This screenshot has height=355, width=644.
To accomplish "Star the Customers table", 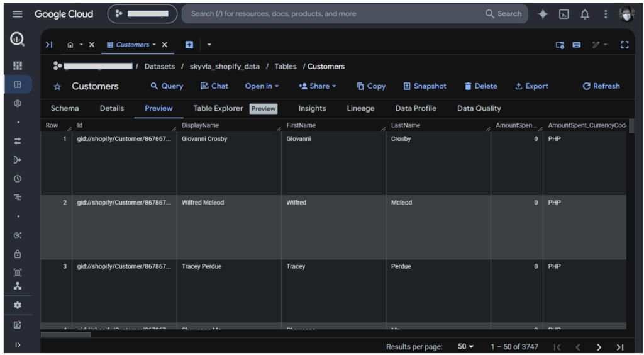I will click(x=57, y=87).
